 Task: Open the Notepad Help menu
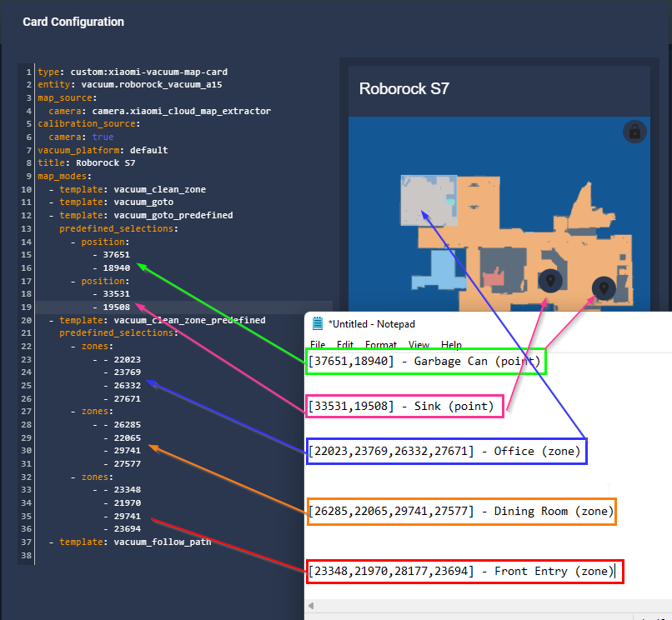pyautogui.click(x=451, y=345)
